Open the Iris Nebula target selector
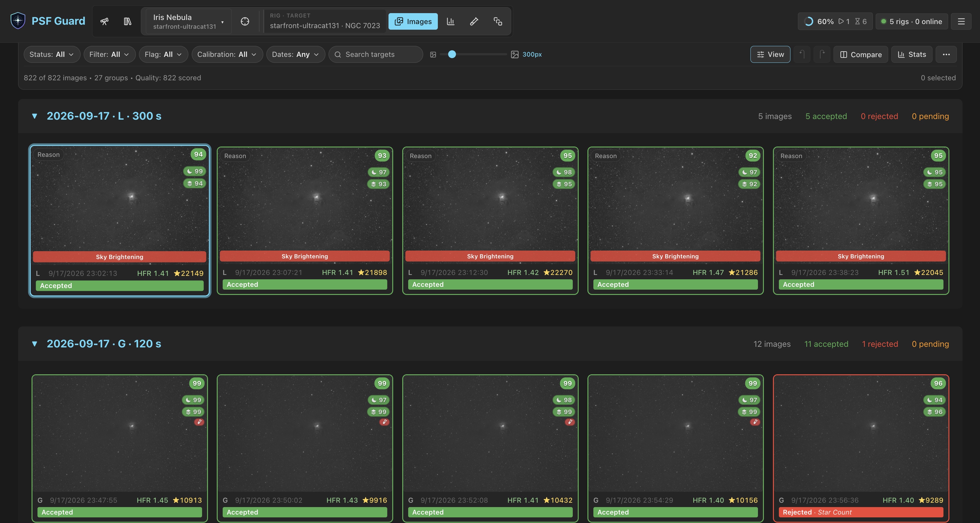The width and height of the screenshot is (980, 523). coord(188,21)
